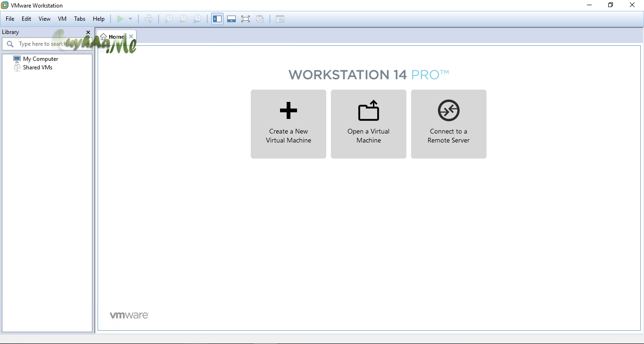Restore down the VMware Workstation window
The height and width of the screenshot is (344, 644).
point(611,5)
